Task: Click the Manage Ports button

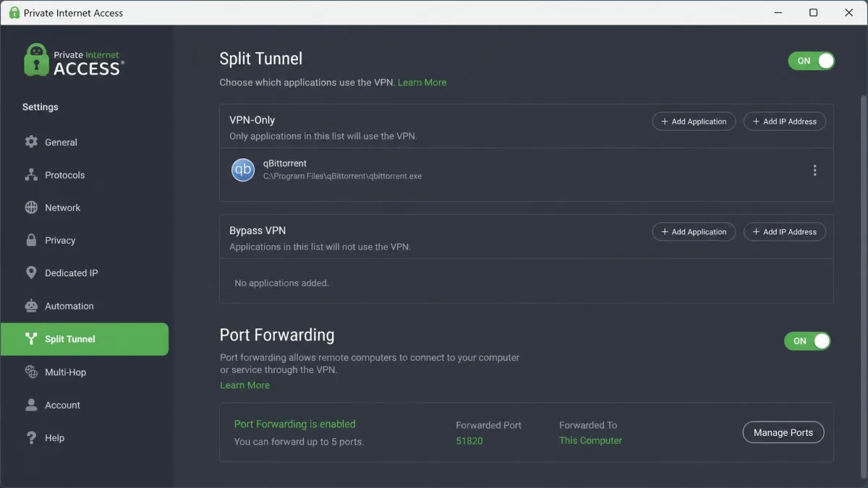Action: coord(783,432)
